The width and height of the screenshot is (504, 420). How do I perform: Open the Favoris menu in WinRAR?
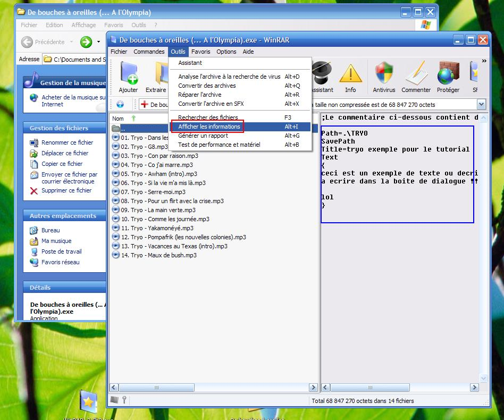coord(200,52)
